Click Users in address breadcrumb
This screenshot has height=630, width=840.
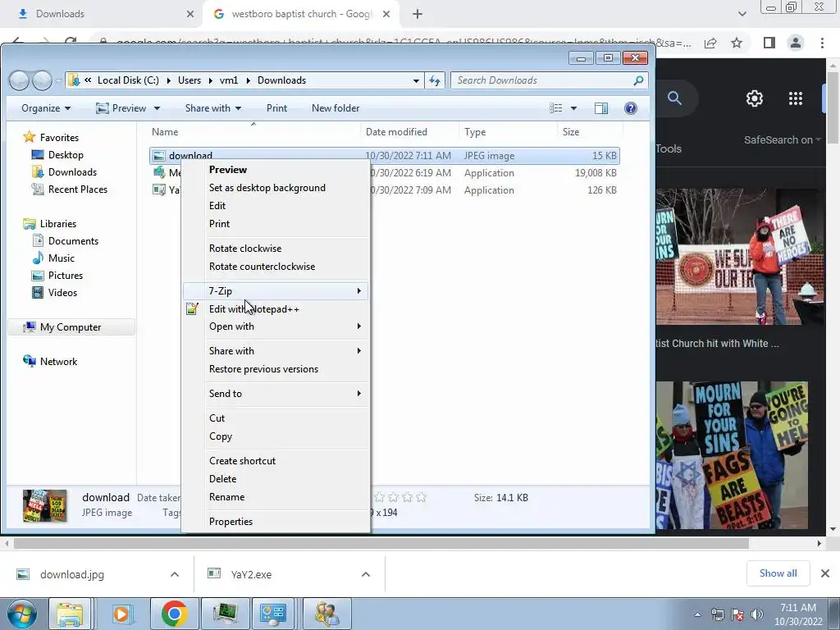189,80
